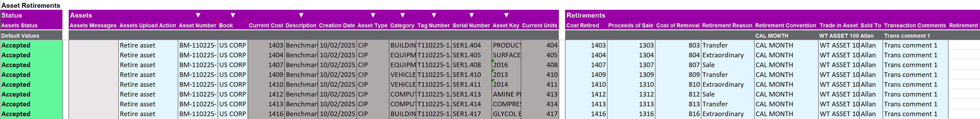Open the filter arrow above Book column

coord(233,15)
